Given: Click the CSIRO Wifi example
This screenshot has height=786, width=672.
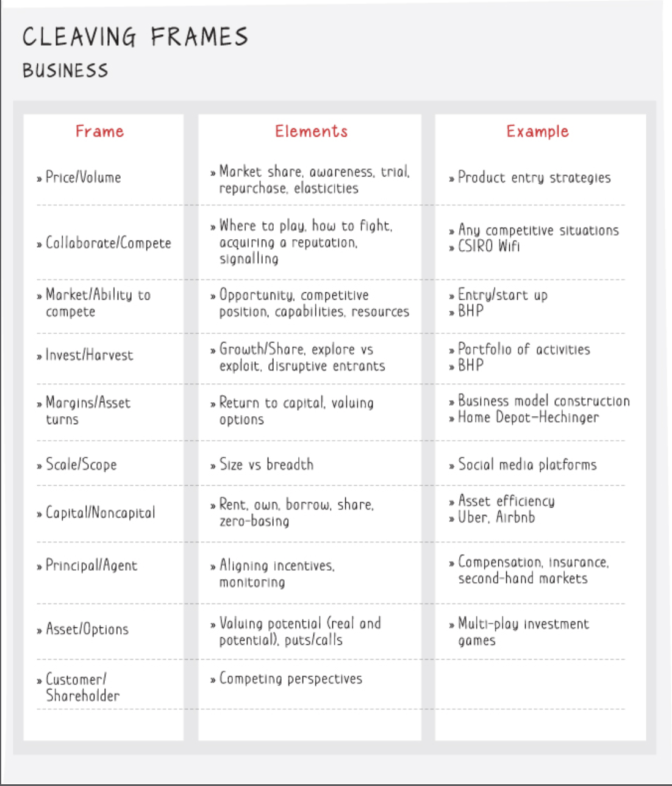Looking at the screenshot, I should (x=489, y=246).
